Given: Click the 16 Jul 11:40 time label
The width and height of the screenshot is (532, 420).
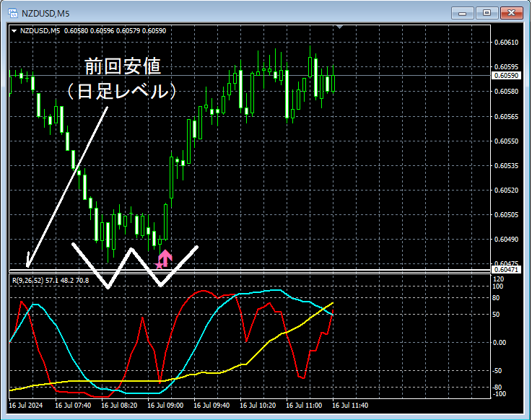Looking at the screenshot, I should [x=350, y=405].
